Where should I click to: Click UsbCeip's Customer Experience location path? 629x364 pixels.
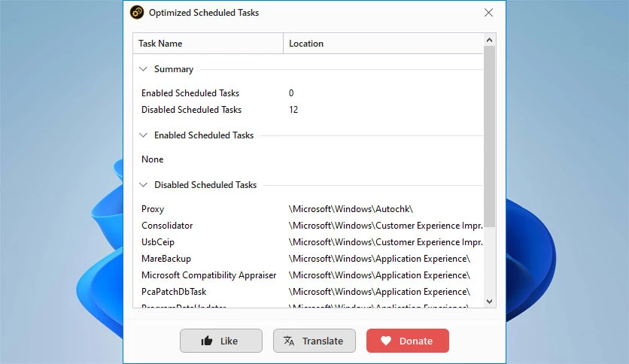click(385, 242)
